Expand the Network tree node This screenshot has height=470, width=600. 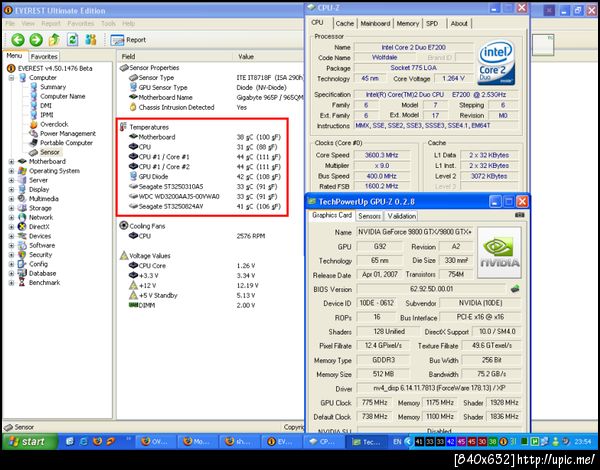point(11,217)
